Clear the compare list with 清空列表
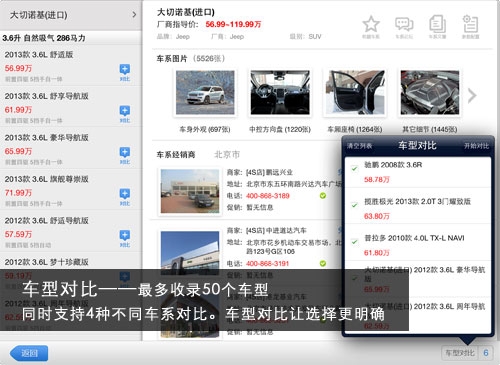Image resolution: width=500 pixels, height=365 pixels. coord(359,146)
